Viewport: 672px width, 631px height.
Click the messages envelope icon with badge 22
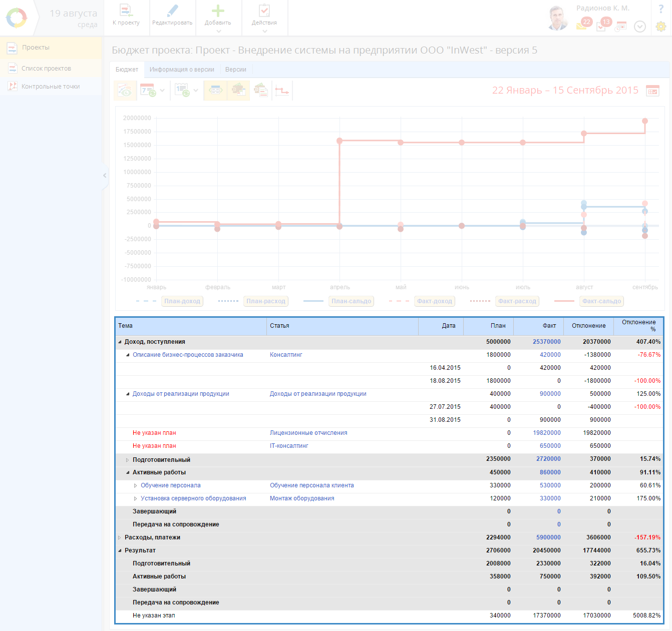pos(582,25)
